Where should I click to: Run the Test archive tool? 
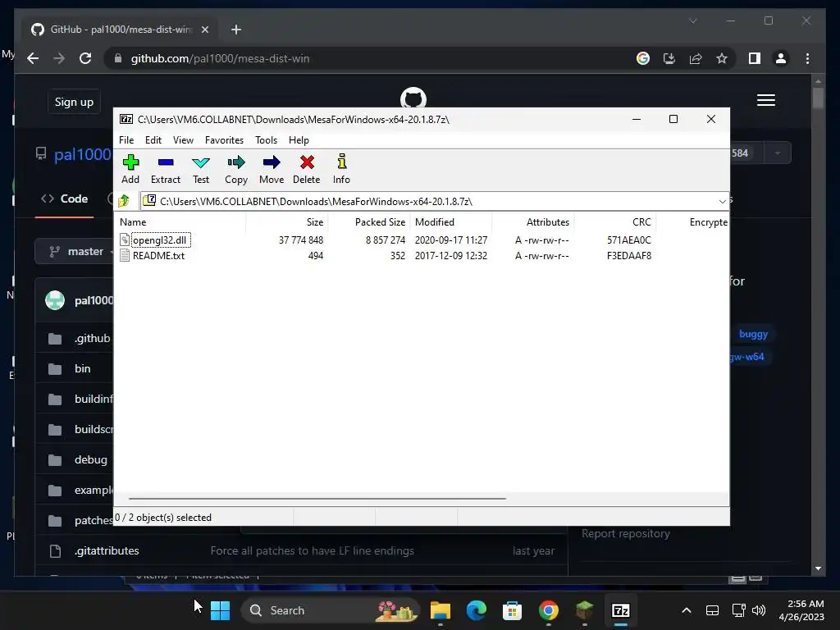coord(201,169)
